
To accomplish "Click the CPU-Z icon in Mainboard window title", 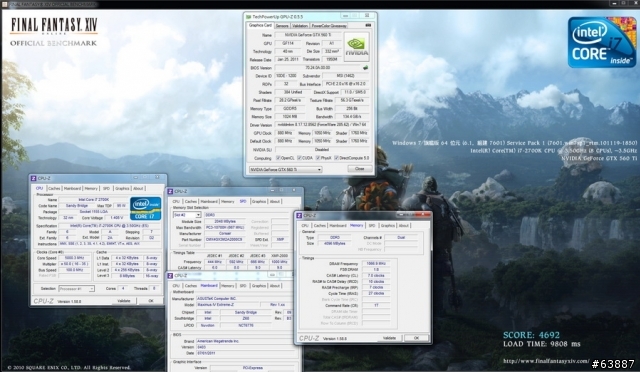I will pyautogui.click(x=170, y=276).
